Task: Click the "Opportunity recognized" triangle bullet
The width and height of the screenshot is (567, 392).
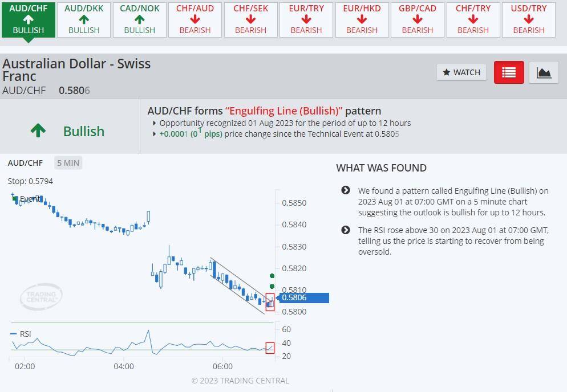Action: pyautogui.click(x=155, y=123)
